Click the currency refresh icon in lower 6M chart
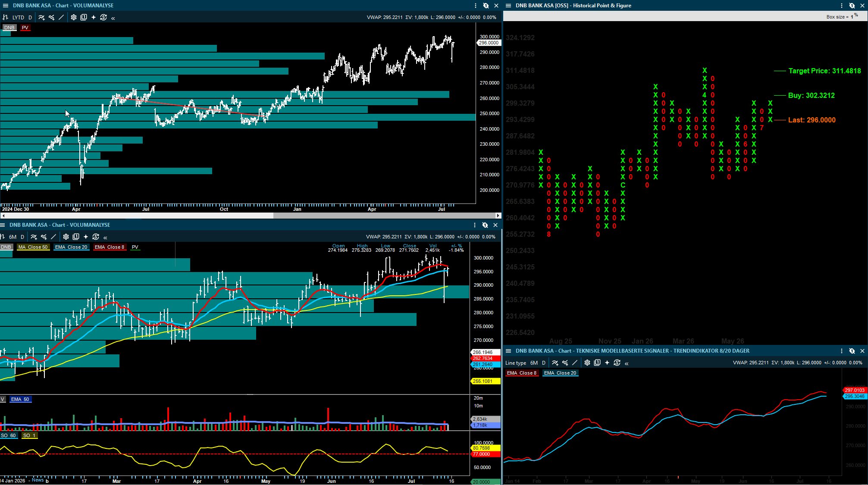Viewport: 868px width, 485px height. 96,237
